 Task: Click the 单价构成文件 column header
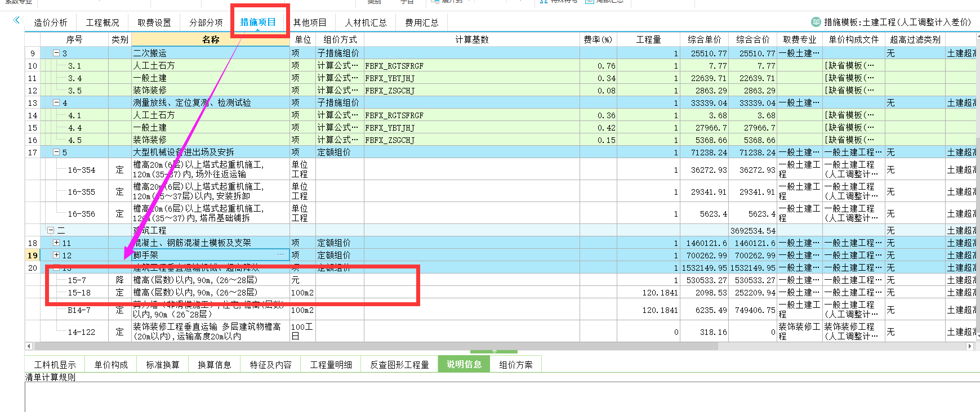pyautogui.click(x=854, y=39)
